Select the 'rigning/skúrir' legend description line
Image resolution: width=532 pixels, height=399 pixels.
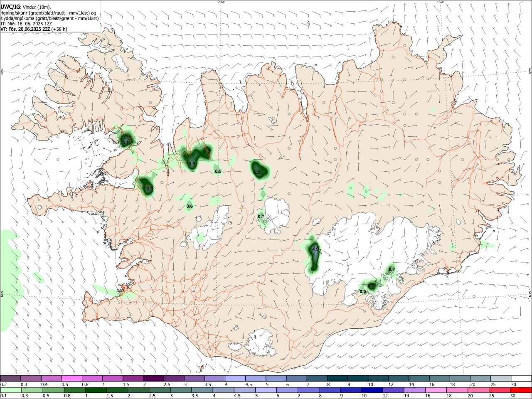point(48,13)
